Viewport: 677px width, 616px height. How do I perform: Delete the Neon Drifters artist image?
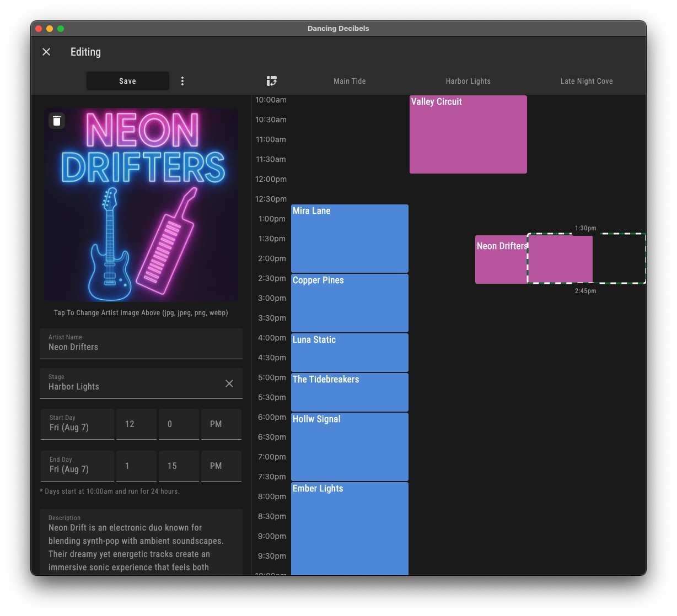pos(57,121)
